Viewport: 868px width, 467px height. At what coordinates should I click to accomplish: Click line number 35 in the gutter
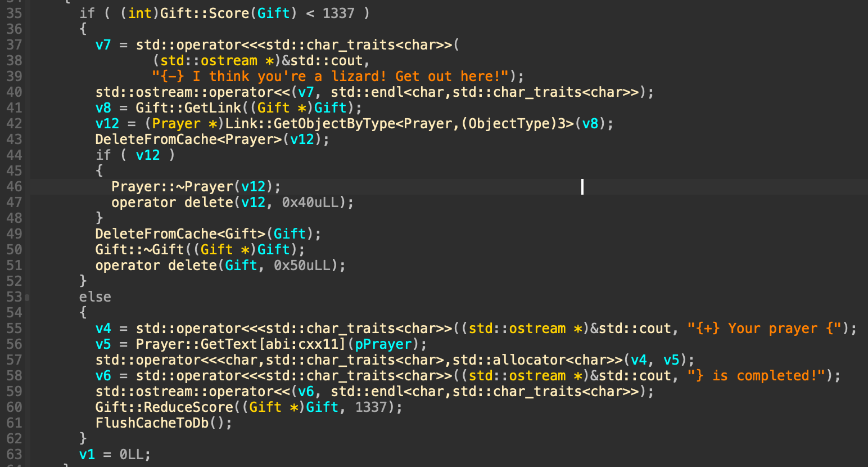(x=14, y=13)
